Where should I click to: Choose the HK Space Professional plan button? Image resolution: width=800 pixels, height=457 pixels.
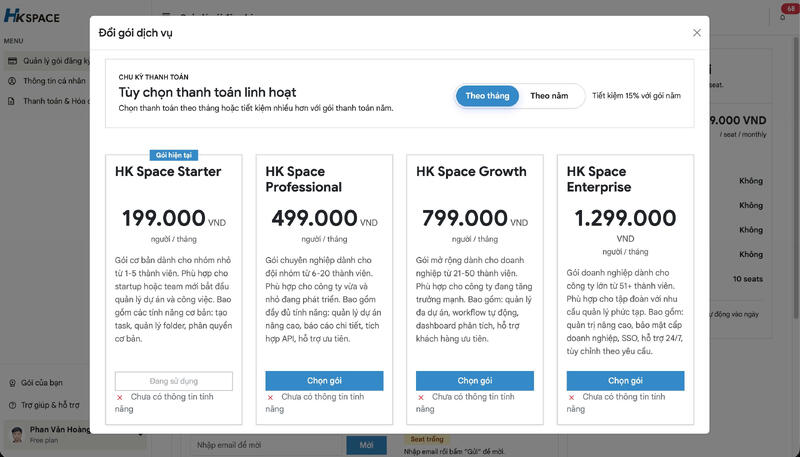(324, 380)
